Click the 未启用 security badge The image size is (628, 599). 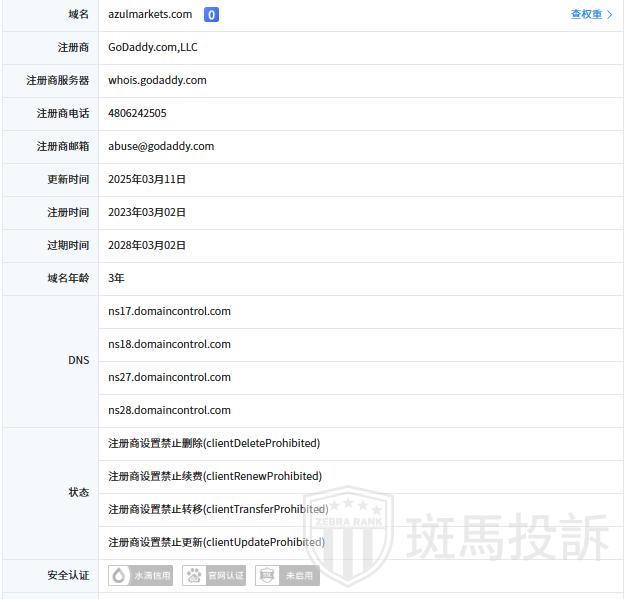[x=287, y=576]
